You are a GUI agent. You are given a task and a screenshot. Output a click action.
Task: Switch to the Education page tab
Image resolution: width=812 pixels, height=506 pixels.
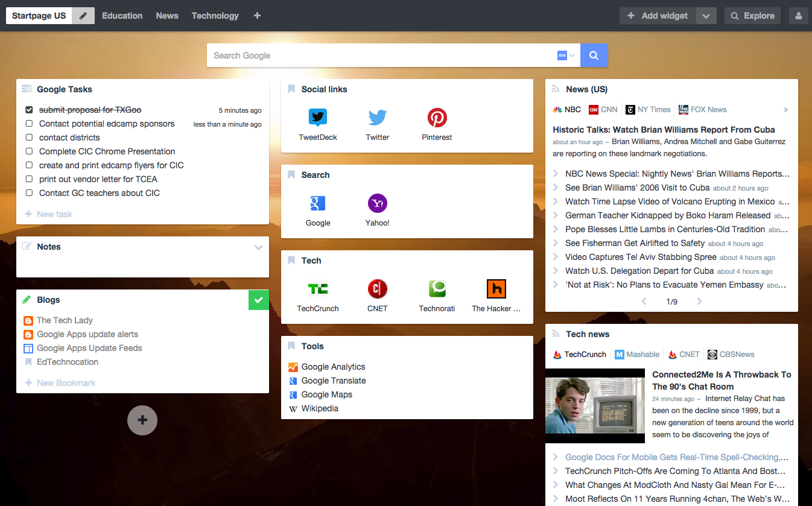pos(122,16)
